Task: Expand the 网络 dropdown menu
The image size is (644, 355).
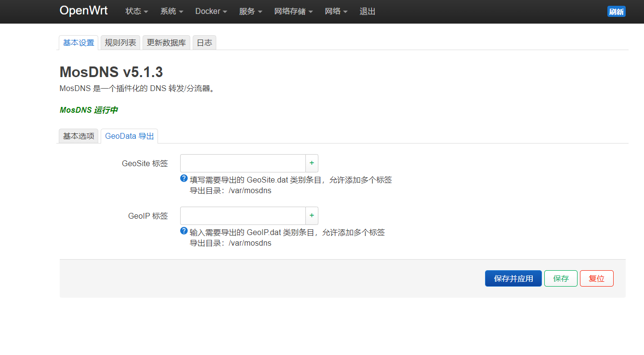Action: coord(336,12)
